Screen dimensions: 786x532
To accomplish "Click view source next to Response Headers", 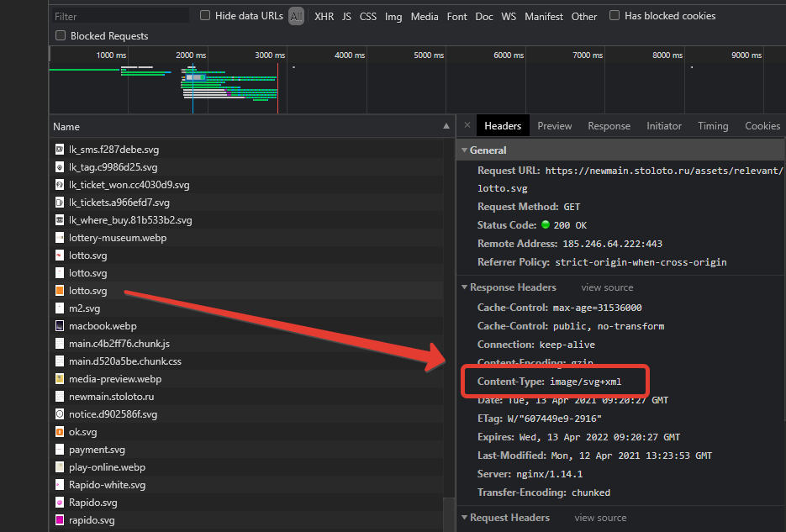I will [x=607, y=287].
